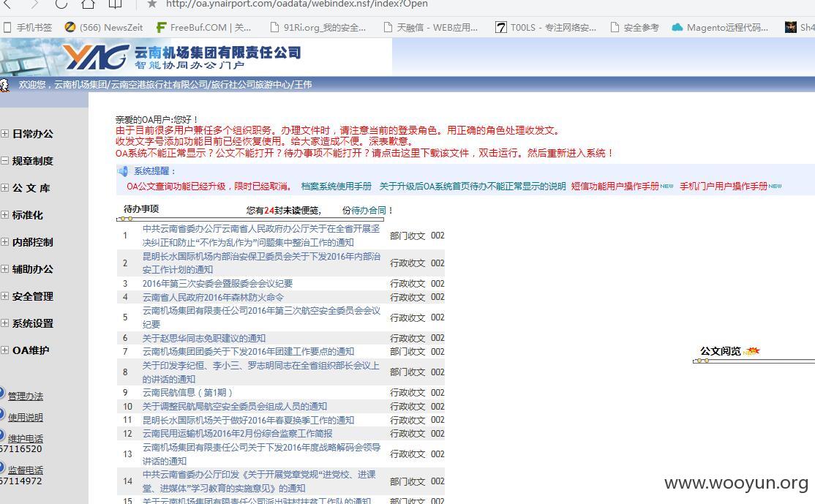Viewport: 815px width, 504px height.
Task: Open 云南民航信息（第1期）
Action: click(187, 393)
